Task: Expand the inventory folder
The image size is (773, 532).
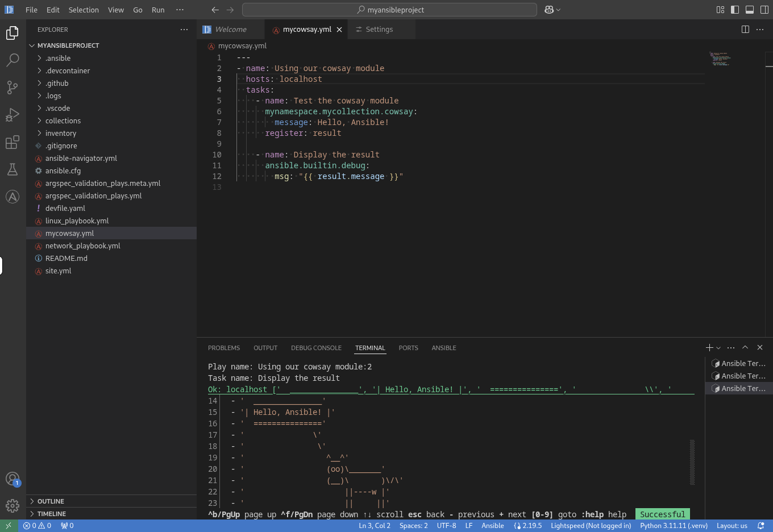Action: click(111, 133)
